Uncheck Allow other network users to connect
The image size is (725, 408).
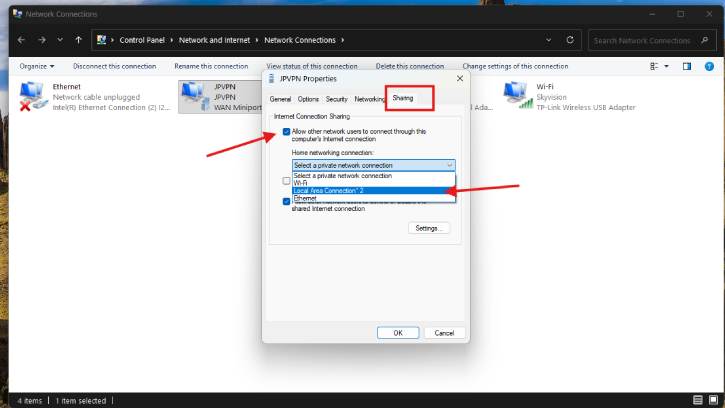286,132
